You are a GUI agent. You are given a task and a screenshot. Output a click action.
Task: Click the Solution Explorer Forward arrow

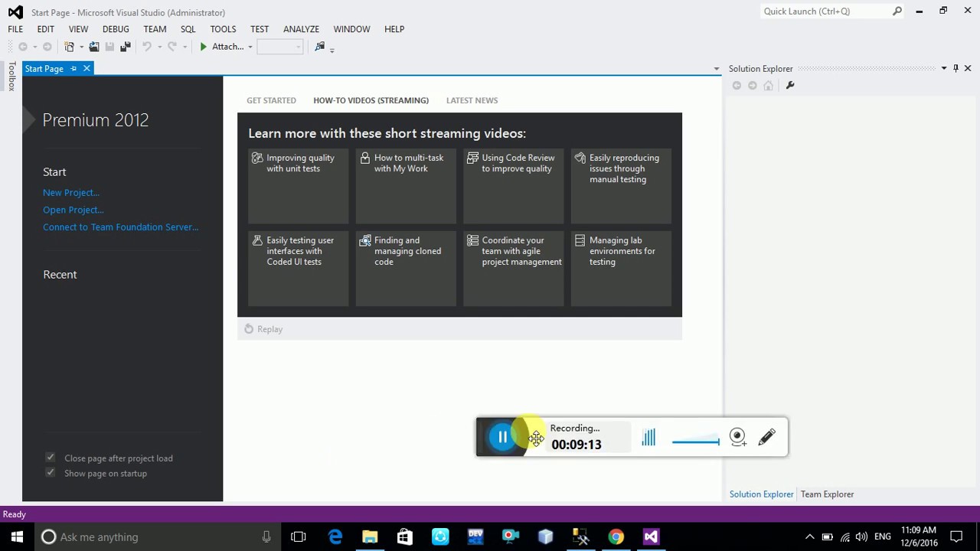pos(753,86)
